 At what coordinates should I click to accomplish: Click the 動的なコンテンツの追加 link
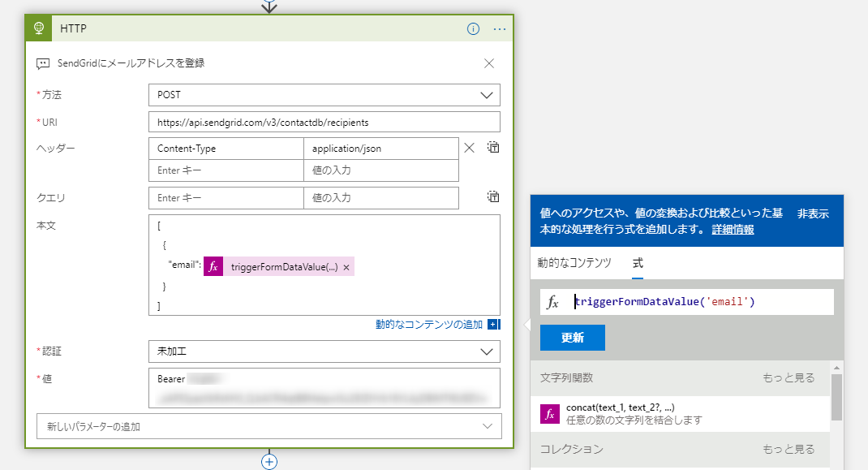[429, 324]
